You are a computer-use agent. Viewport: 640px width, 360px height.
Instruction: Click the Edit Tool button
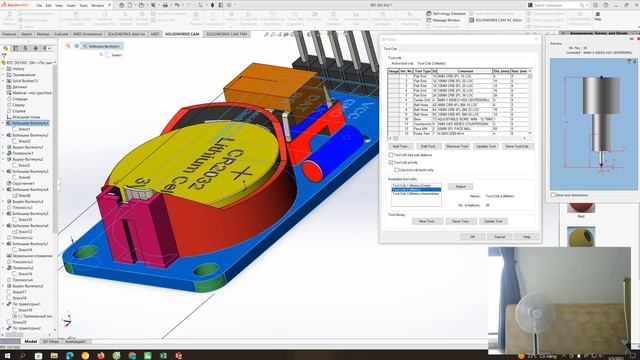pyautogui.click(x=428, y=146)
